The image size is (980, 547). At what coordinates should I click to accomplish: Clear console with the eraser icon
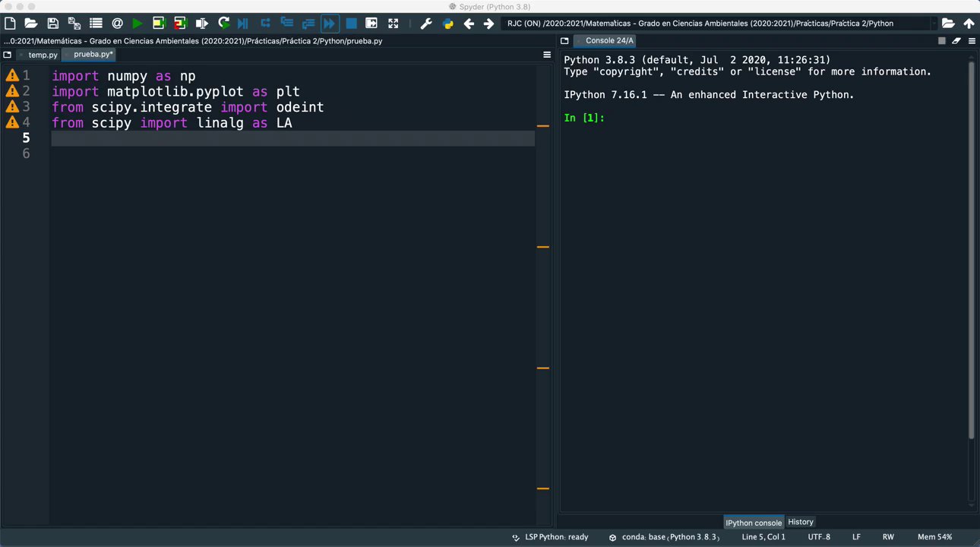pos(956,41)
